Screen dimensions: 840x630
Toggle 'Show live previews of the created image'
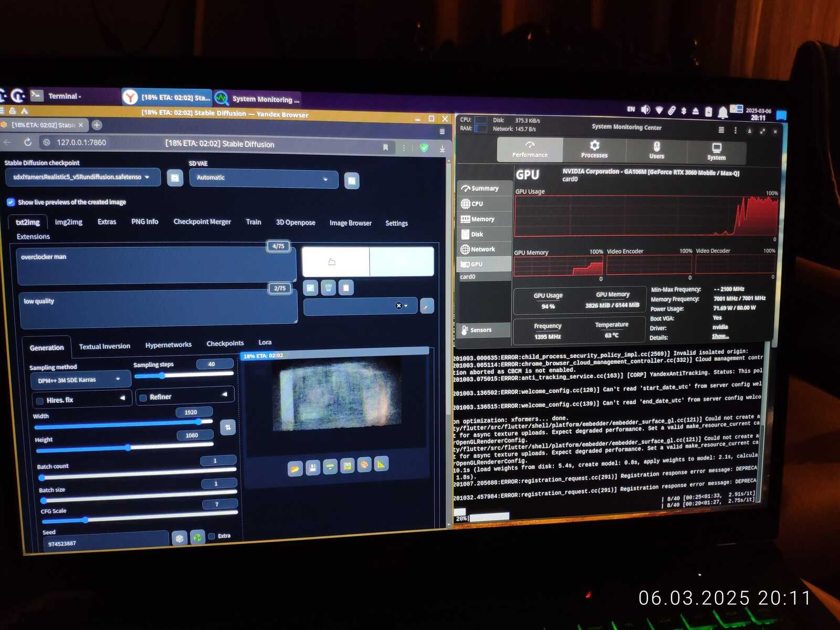point(10,202)
